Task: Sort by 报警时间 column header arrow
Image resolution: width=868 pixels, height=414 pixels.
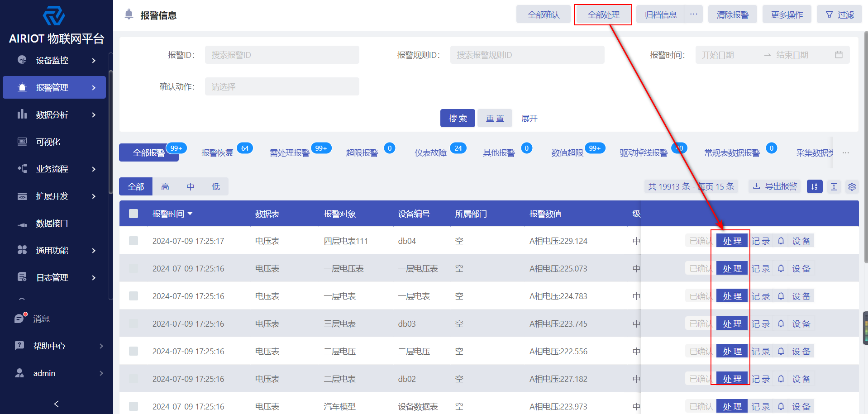Action: [x=190, y=214]
